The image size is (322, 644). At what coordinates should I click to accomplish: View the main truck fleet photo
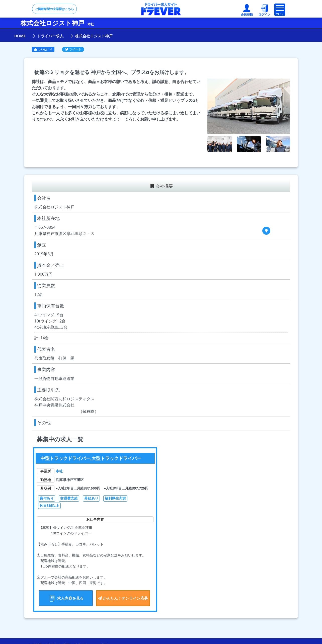click(x=249, y=106)
